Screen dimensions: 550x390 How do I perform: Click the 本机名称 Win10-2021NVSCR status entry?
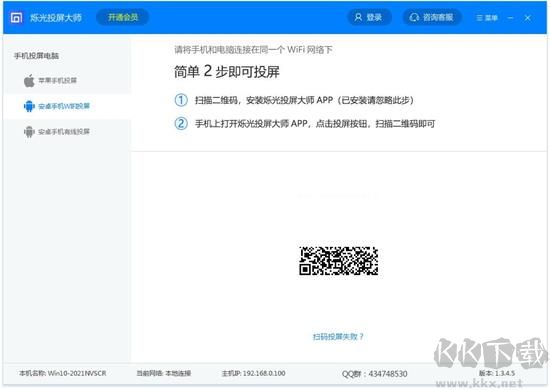click(x=63, y=374)
